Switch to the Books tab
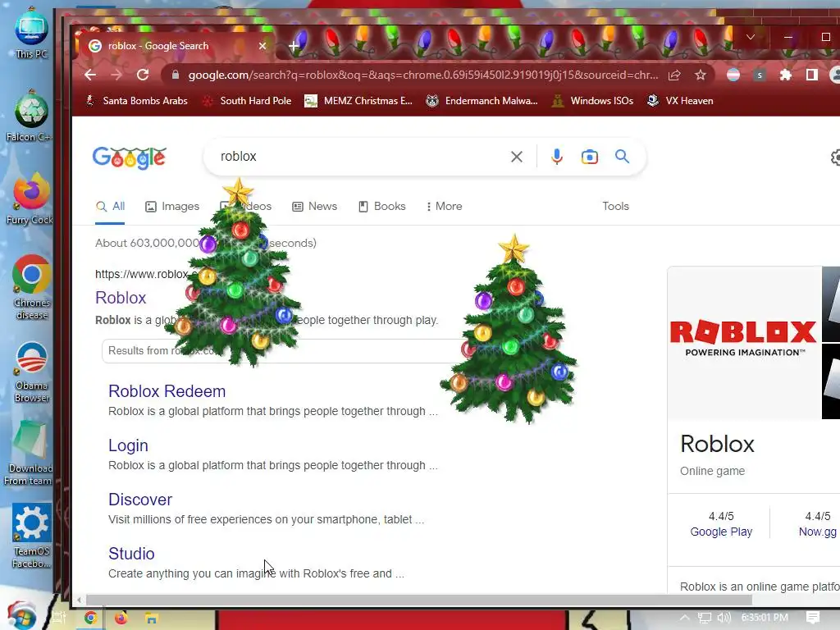 pyautogui.click(x=382, y=206)
